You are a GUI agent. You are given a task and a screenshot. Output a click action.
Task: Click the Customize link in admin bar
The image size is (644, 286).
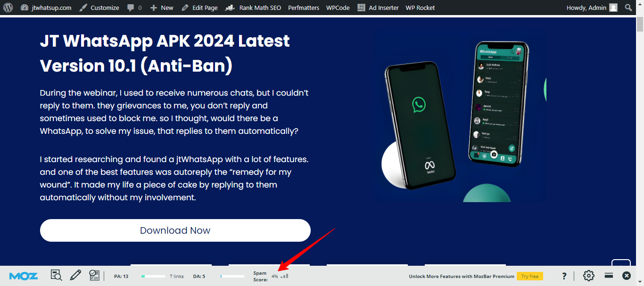99,8
